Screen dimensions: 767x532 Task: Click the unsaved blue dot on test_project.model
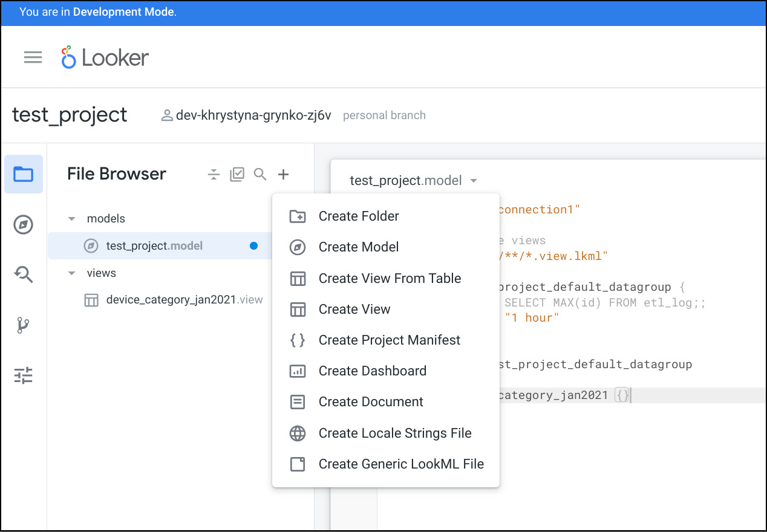253,246
